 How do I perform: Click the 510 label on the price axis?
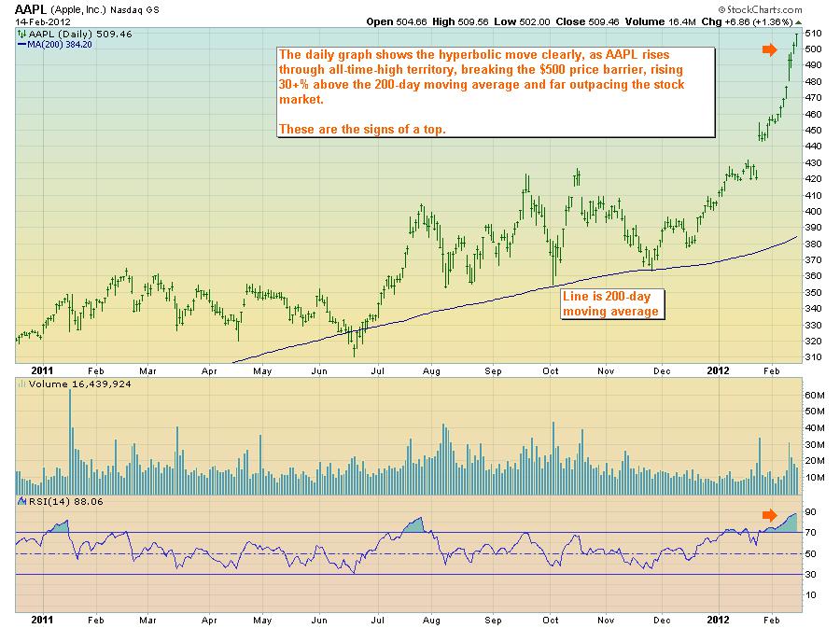[x=813, y=34]
